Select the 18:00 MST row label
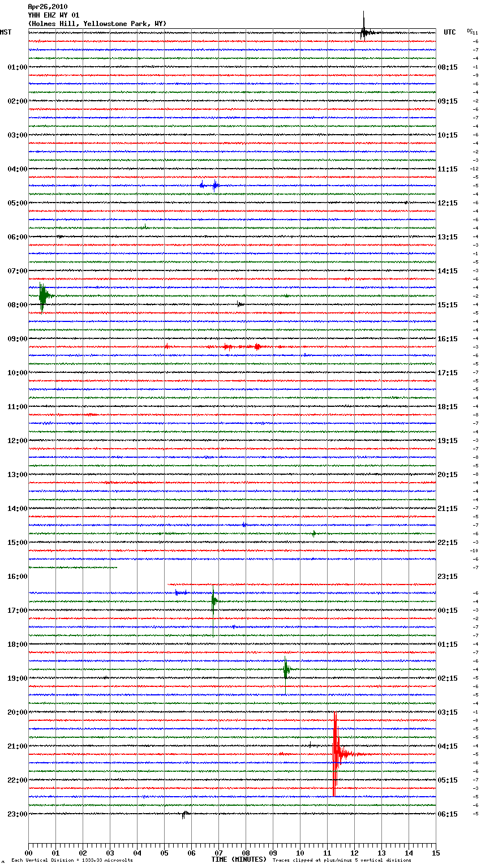Screen dimensions: 481x868 18,644
